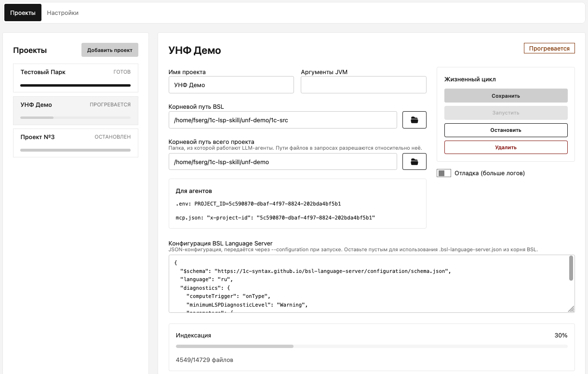Click the "computeTrigger": "onType" JSON line
Image resolution: width=588 pixels, height=374 pixels.
229,296
